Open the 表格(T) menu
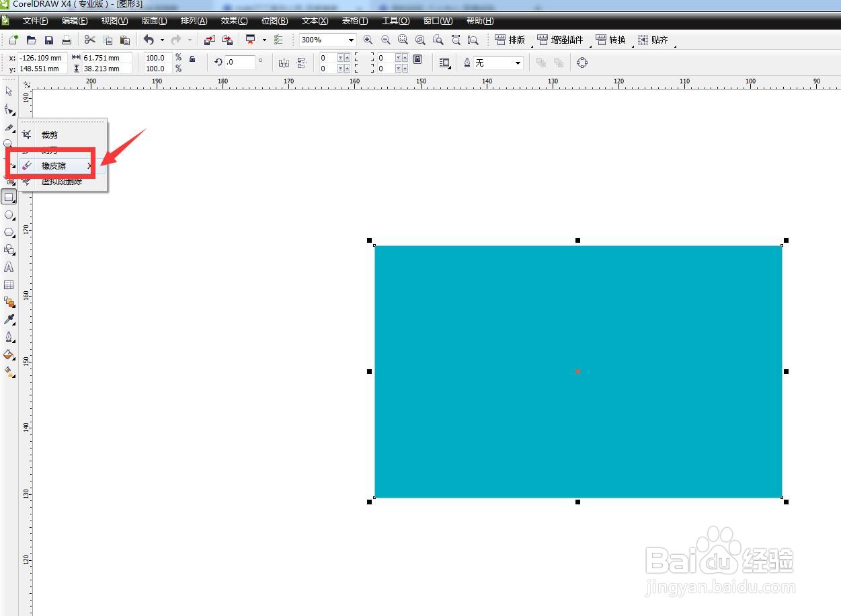841x616 pixels. click(354, 21)
